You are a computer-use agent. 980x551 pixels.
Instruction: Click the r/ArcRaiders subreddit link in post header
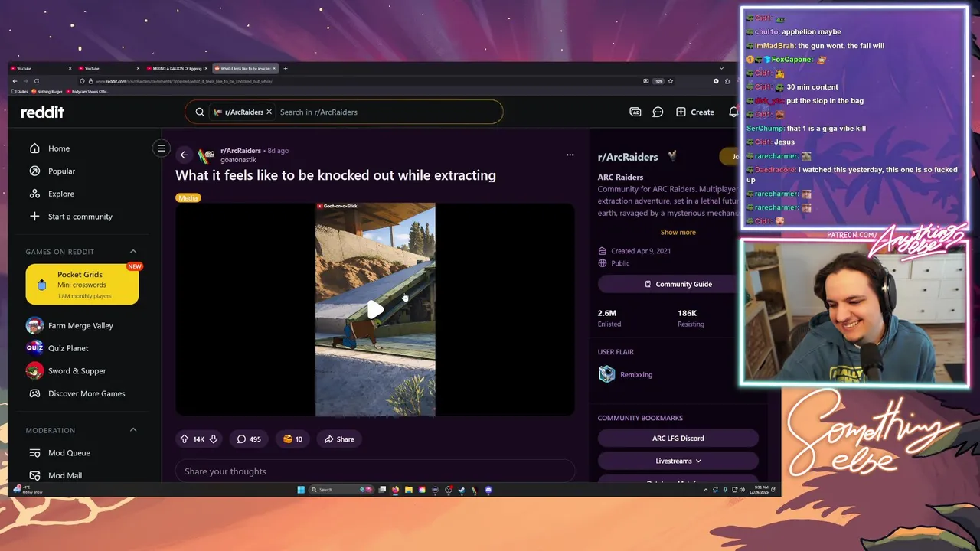pyautogui.click(x=240, y=151)
